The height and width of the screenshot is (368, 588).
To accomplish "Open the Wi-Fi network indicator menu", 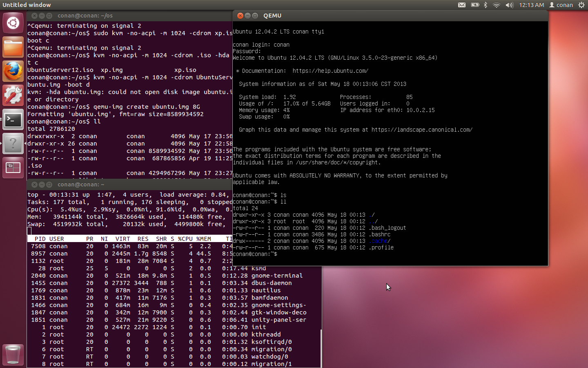I will [497, 5].
